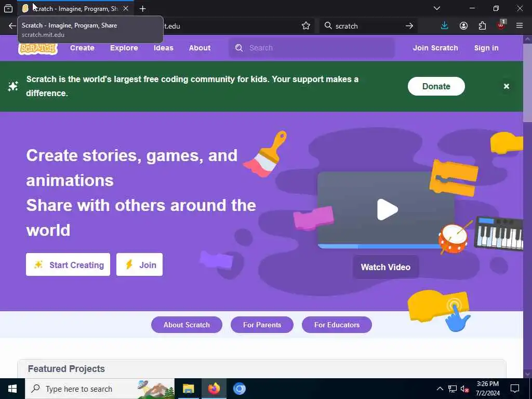Viewport: 532px width, 399px height.
Task: Go to the Ideas page
Action: pos(164,48)
